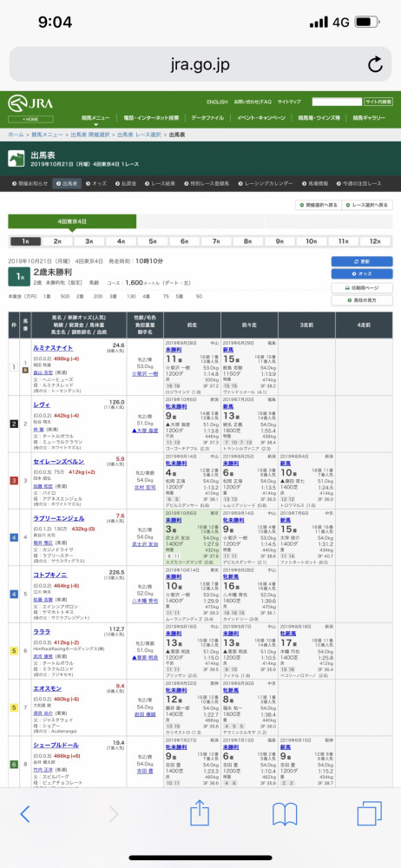Open the Safari tabs overview icon
401x868 pixels.
(x=370, y=814)
